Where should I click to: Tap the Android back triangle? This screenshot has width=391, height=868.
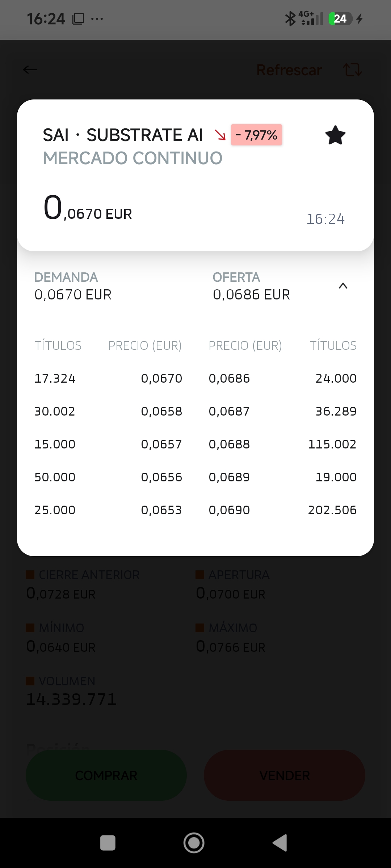pyautogui.click(x=280, y=843)
